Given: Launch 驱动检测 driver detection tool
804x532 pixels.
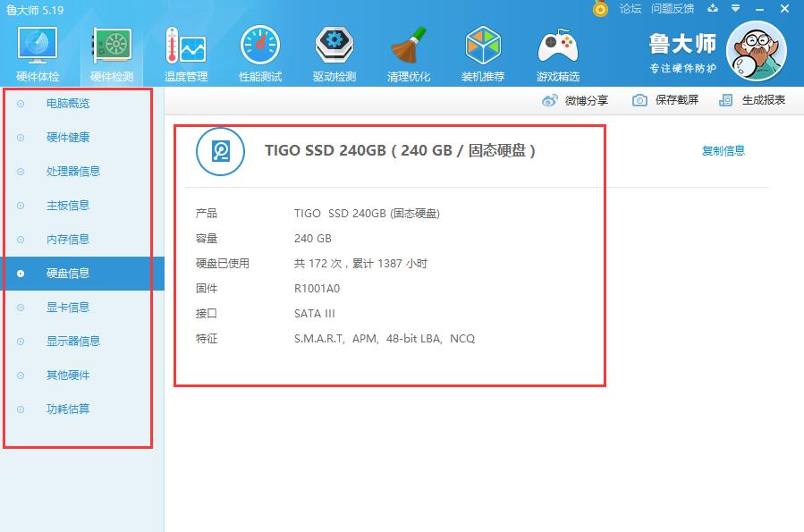Looking at the screenshot, I should 334,49.
